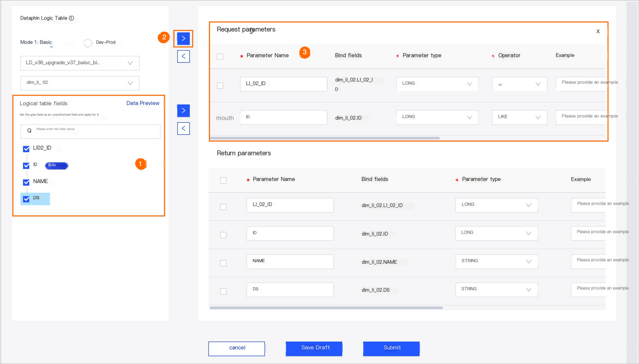Uncheck the NAME logical table field

(x=26, y=182)
